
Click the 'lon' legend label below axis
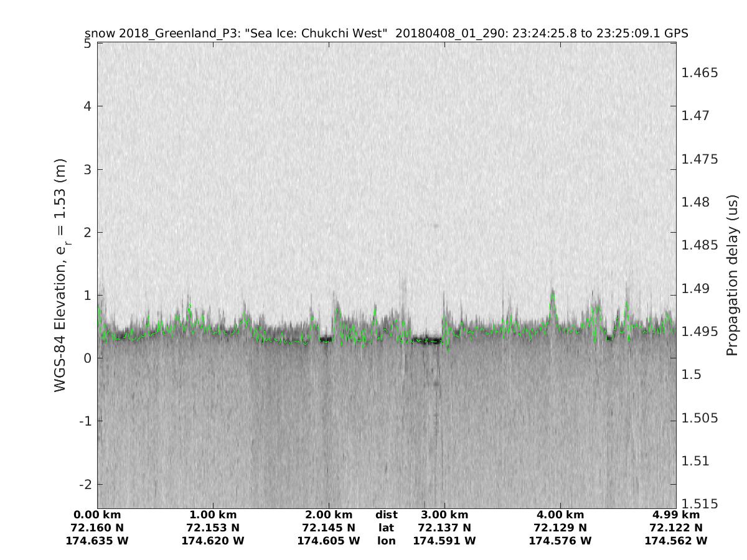point(386,541)
